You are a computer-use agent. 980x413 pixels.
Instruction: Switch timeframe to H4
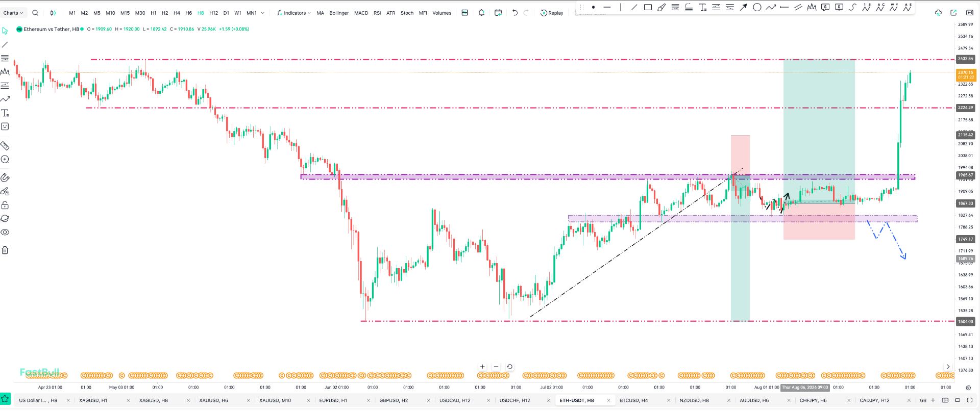[177, 13]
